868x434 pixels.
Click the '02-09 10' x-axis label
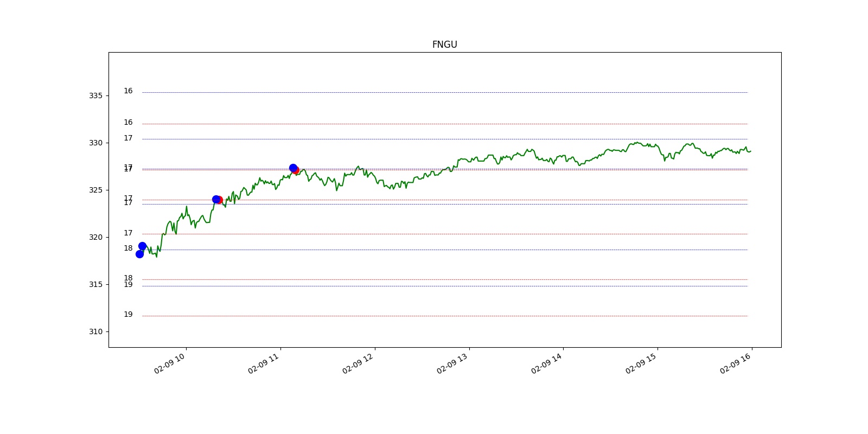pos(169,363)
